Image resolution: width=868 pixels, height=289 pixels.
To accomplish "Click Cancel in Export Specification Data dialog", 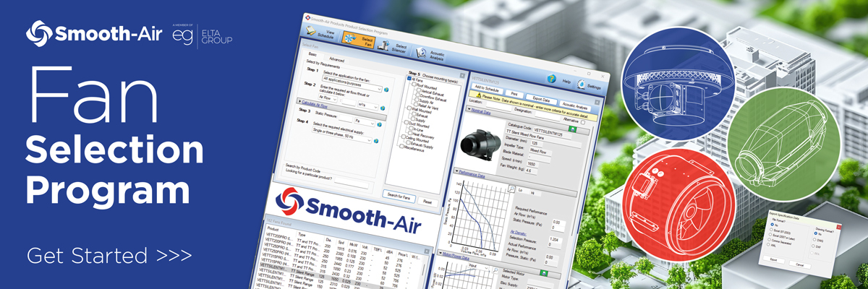I will click(x=800, y=264).
